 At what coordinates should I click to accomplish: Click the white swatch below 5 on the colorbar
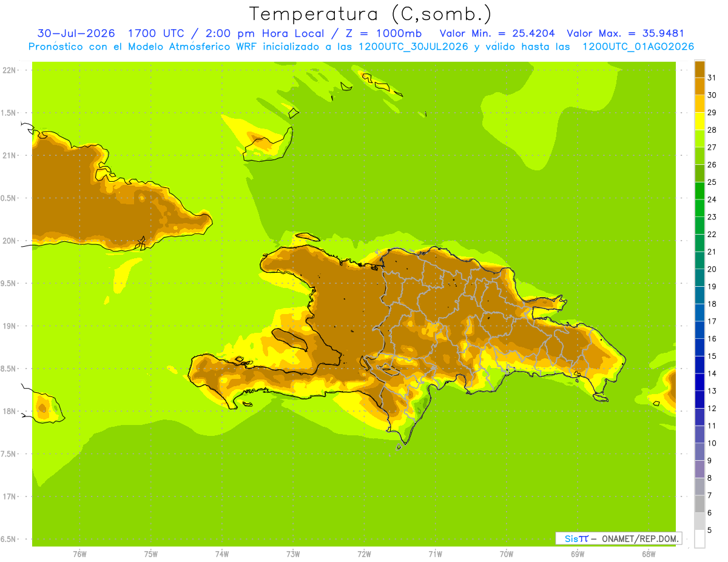pos(699,538)
